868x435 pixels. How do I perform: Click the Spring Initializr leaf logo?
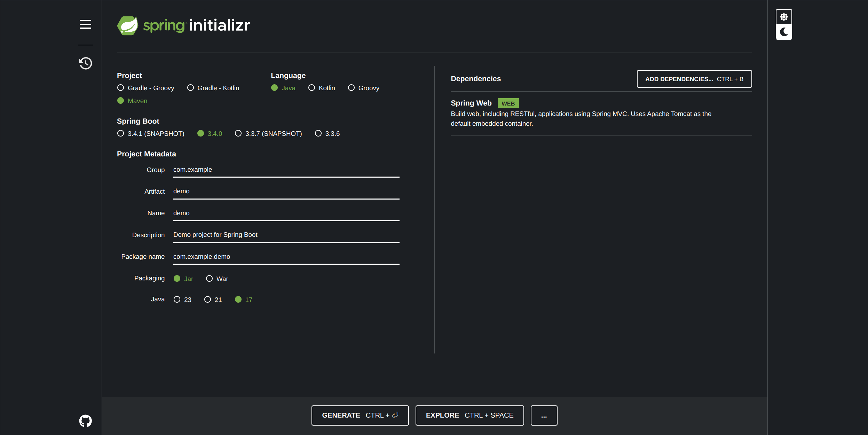coord(128,25)
